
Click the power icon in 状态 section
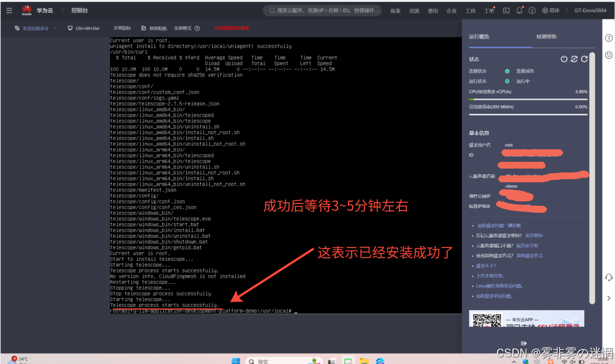tap(564, 59)
